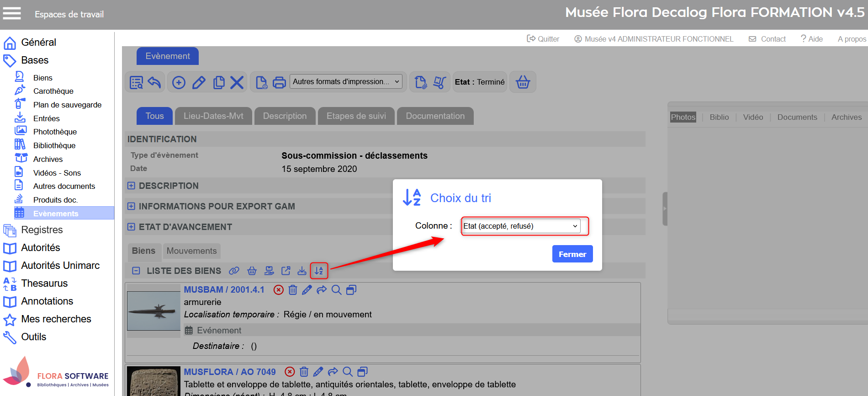Screen dimensions: 868x396
Task: Click the magnifier icon for MUSFLORA / AO 7049
Action: coord(348,372)
